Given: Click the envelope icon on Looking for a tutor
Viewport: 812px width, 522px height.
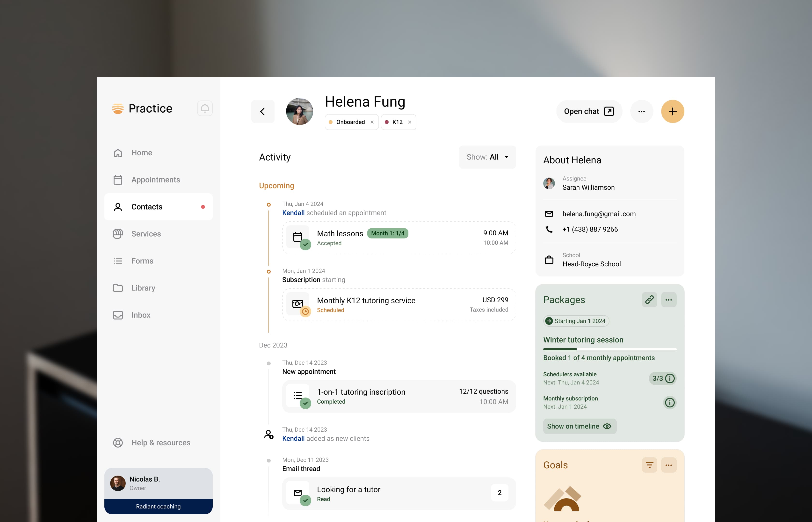Looking at the screenshot, I should pos(297,493).
